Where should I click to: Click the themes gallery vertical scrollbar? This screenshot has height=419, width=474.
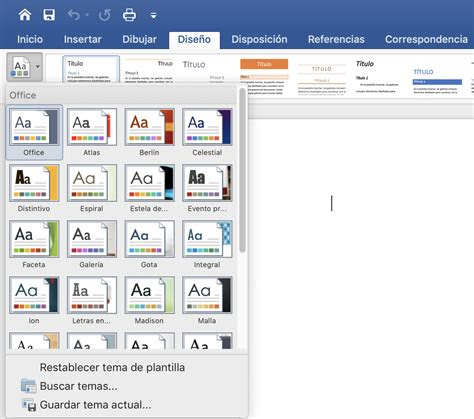(x=242, y=170)
